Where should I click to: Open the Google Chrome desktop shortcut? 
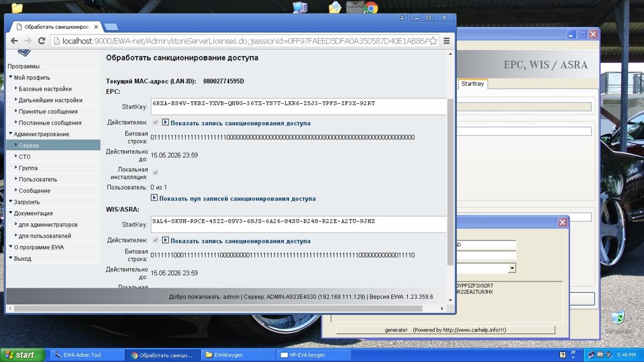(371, 7)
